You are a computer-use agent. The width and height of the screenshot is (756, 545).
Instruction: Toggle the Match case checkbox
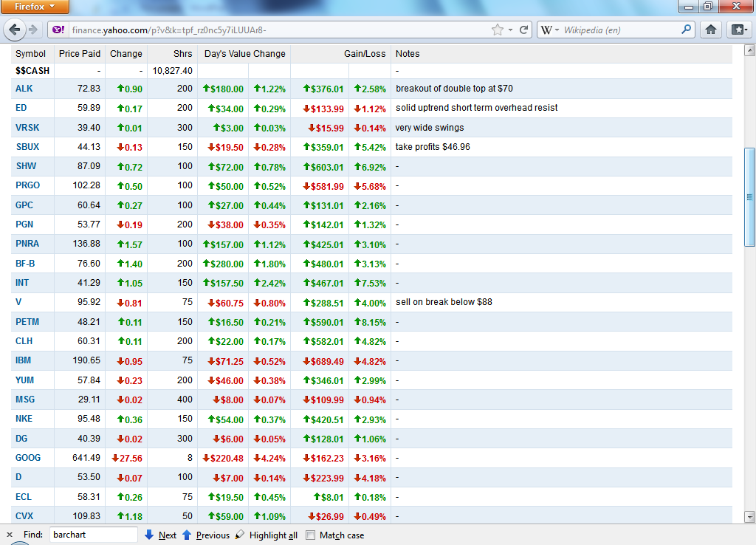[x=311, y=535]
